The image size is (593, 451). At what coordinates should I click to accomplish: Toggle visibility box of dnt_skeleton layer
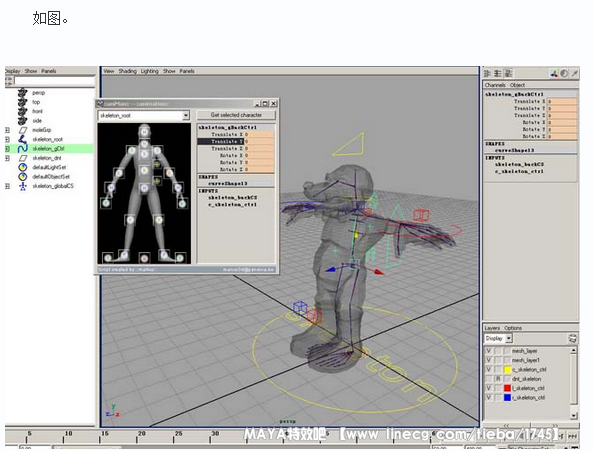(489, 379)
